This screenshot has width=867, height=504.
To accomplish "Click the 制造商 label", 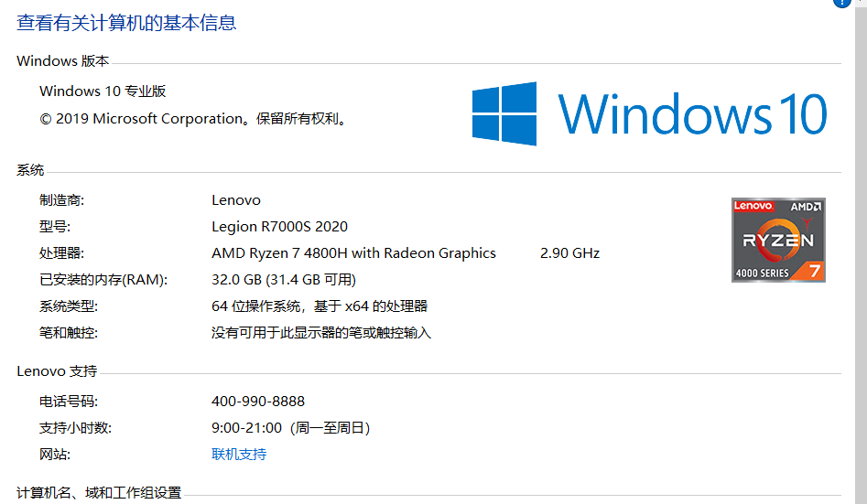I will pyautogui.click(x=61, y=199).
